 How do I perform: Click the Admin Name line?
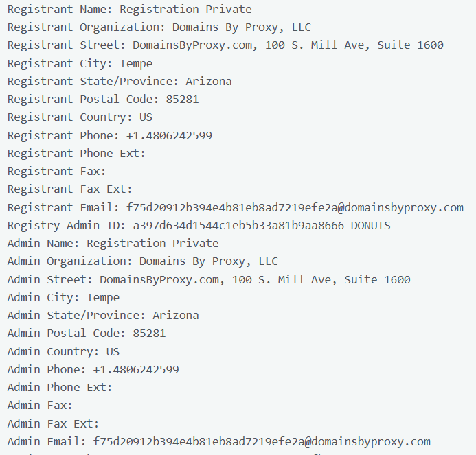point(113,243)
